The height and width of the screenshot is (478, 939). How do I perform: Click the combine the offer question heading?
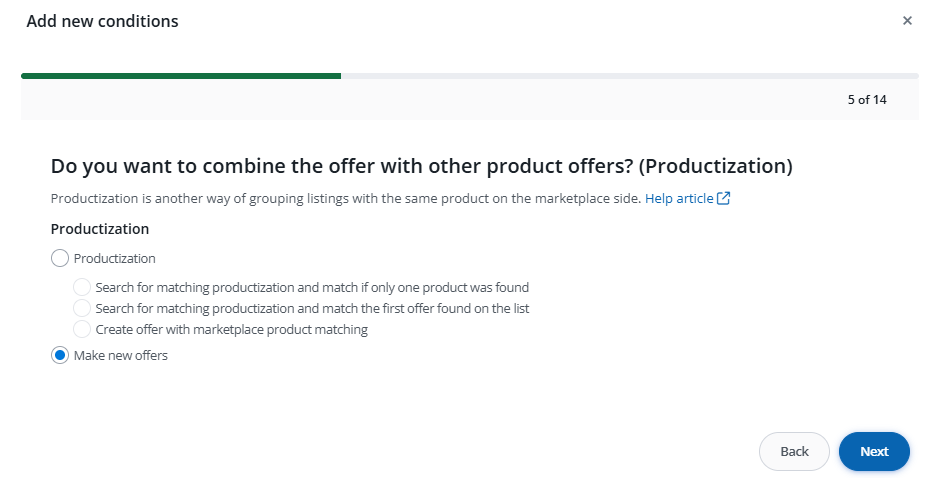(421, 165)
